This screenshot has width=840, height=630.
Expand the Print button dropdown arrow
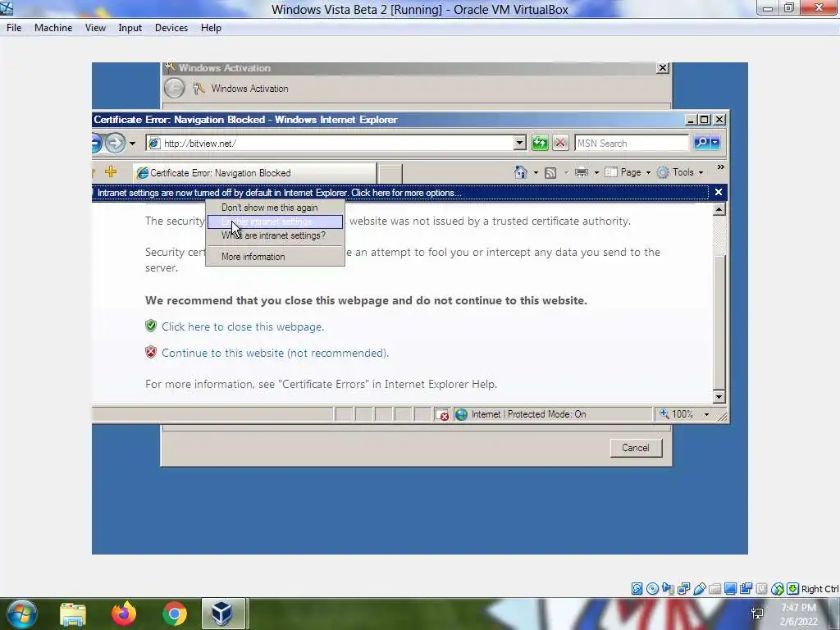pos(596,172)
